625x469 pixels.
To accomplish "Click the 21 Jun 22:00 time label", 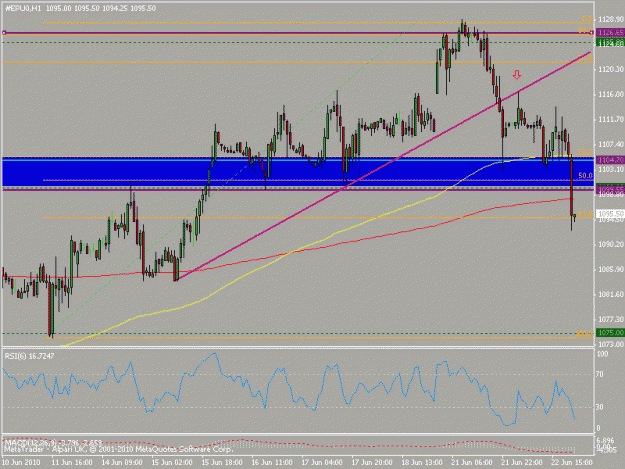I will [x=522, y=462].
